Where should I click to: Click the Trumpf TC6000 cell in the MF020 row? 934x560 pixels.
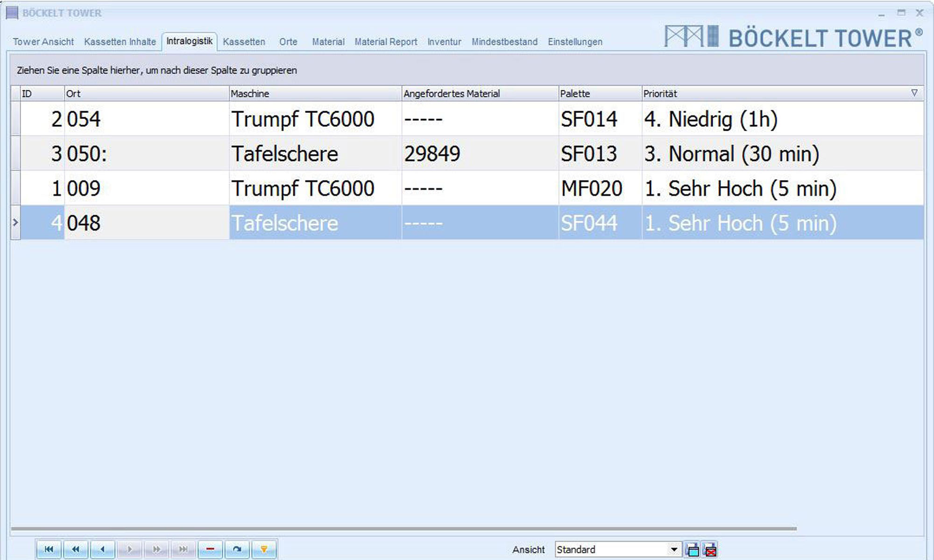315,188
